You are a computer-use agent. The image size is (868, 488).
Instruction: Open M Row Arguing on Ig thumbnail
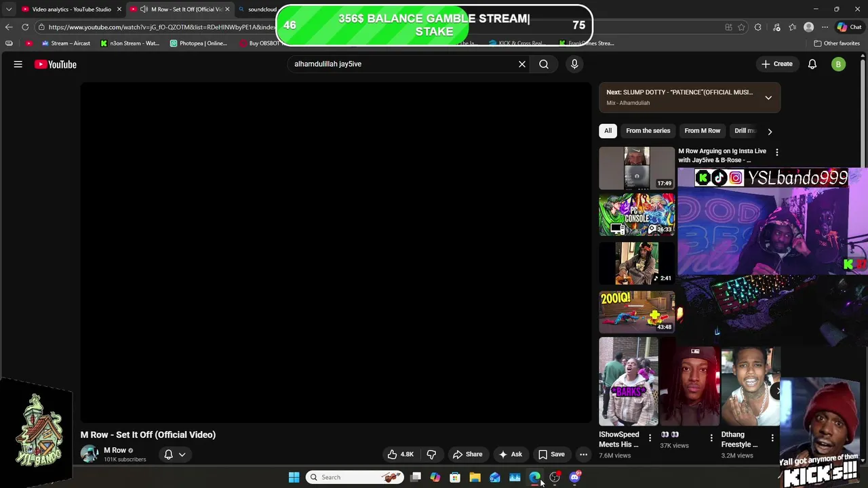[637, 168]
